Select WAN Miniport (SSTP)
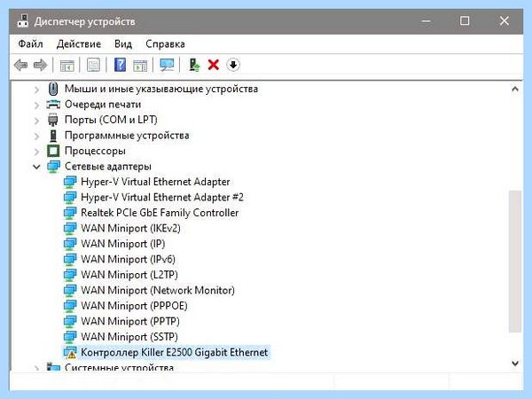532x399 pixels. pyautogui.click(x=129, y=337)
